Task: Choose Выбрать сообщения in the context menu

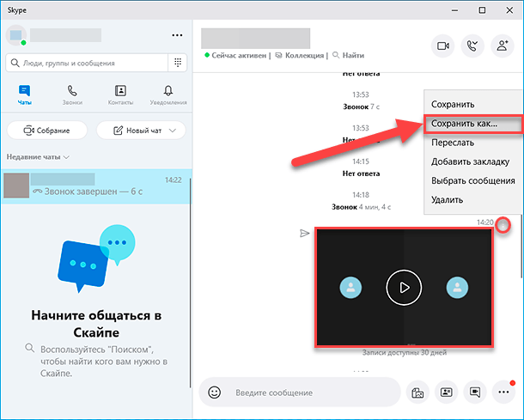Action: (x=472, y=180)
